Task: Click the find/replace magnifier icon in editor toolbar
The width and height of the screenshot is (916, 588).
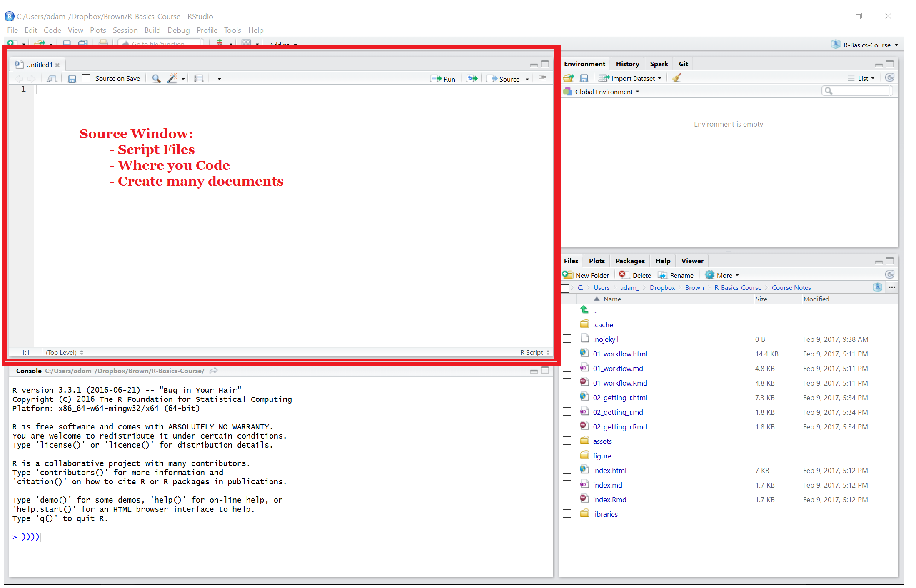Action: click(x=156, y=79)
